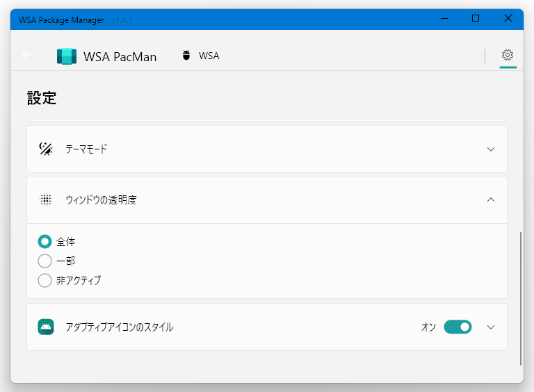Expand the テーマモード section chevron
This screenshot has height=392, width=534.
click(491, 149)
